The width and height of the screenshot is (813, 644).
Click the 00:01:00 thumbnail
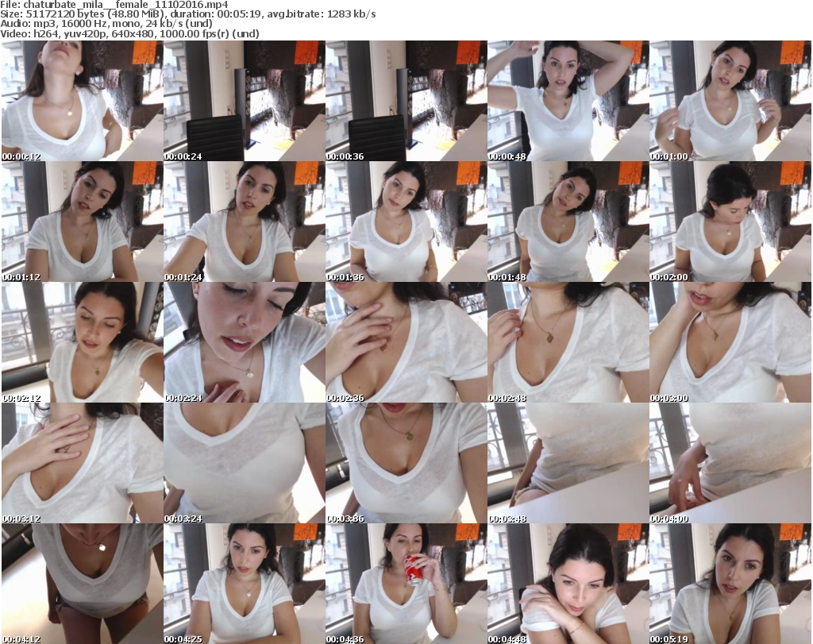click(730, 101)
